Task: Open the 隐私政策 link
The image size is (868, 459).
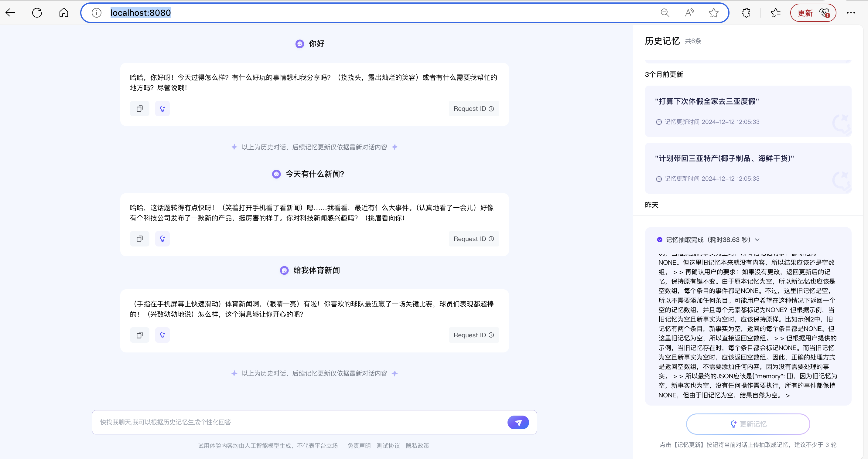Action: click(417, 446)
